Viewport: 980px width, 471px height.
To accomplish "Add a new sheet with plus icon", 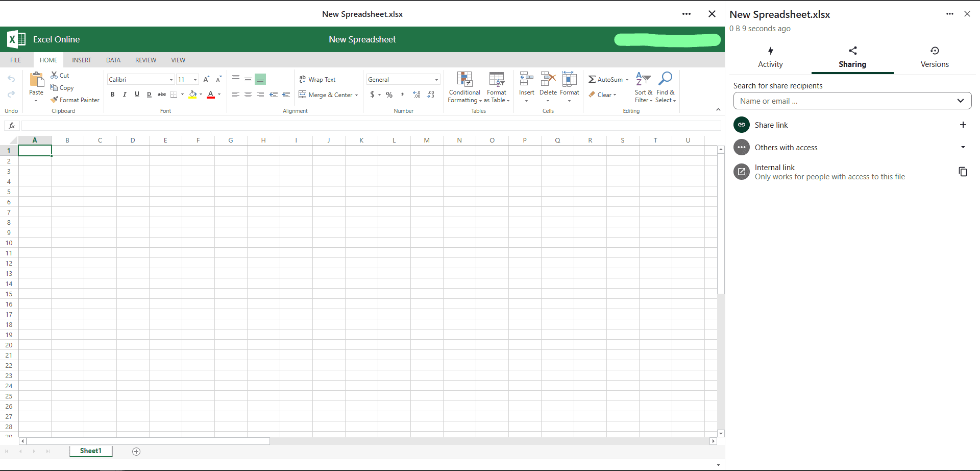I will pos(136,452).
